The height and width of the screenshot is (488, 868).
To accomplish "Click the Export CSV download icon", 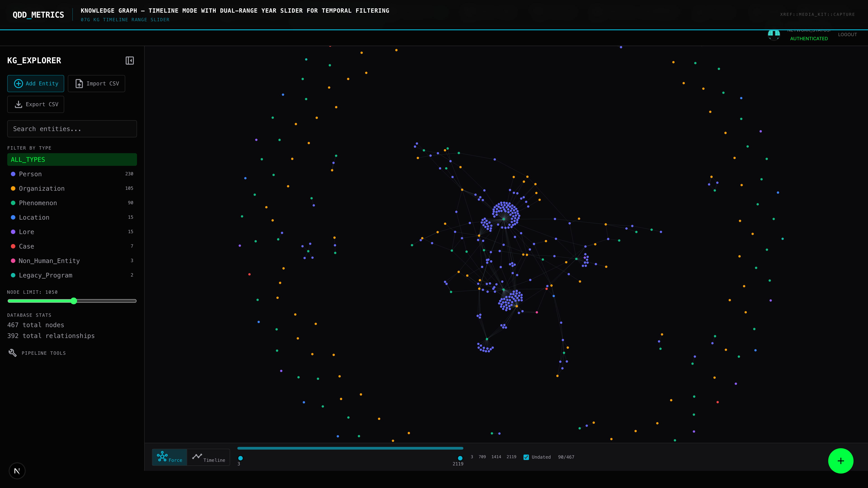I will pyautogui.click(x=19, y=104).
